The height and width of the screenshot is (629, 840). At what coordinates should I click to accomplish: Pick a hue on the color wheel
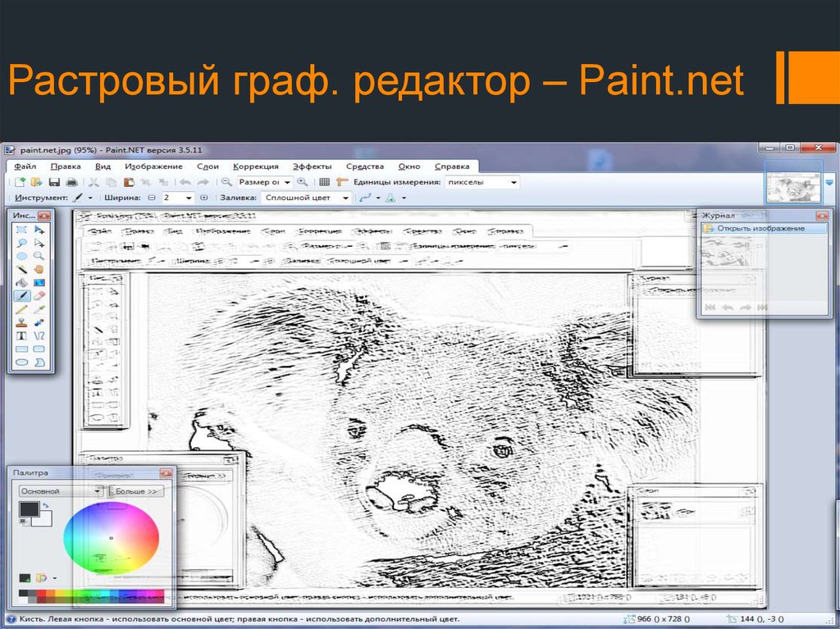[112, 538]
